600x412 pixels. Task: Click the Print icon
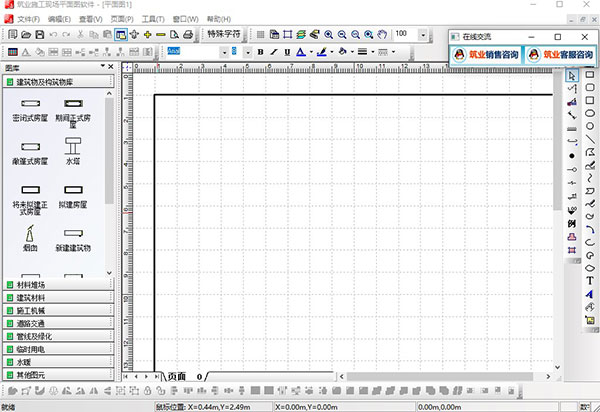pos(188,35)
